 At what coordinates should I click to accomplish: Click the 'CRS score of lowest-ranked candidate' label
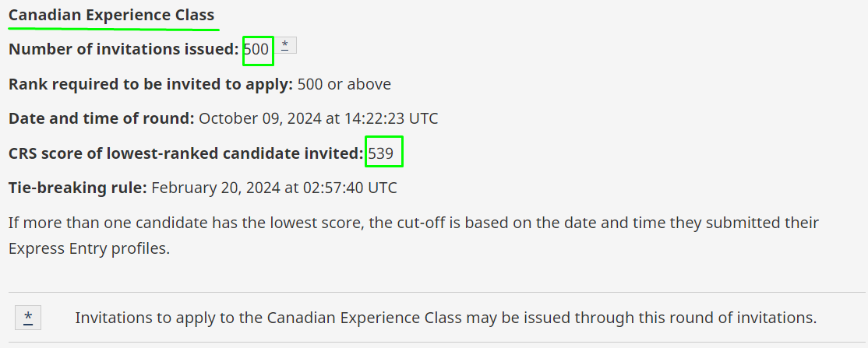click(x=186, y=153)
